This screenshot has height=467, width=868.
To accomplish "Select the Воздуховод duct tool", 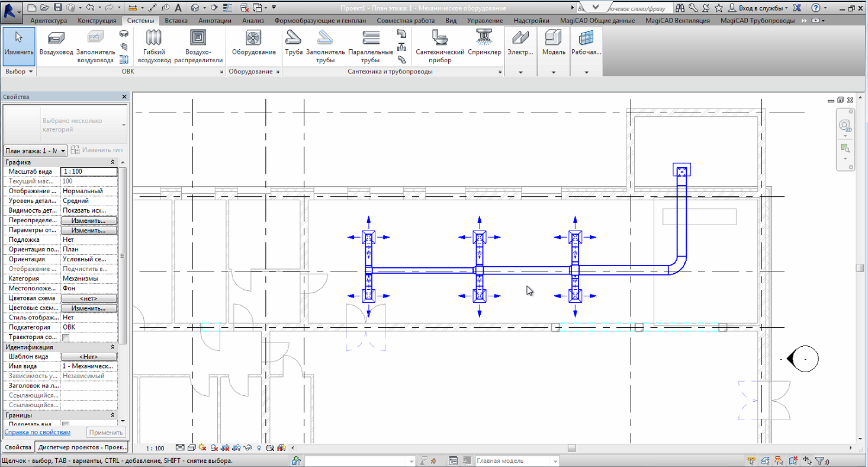I will pyautogui.click(x=56, y=46).
